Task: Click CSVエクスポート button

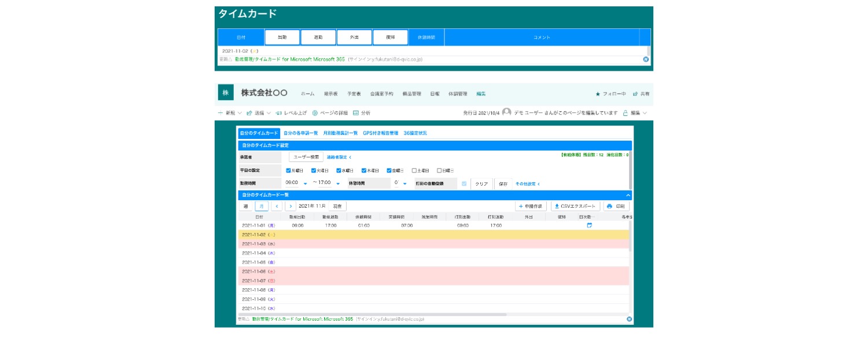Action: pyautogui.click(x=575, y=206)
